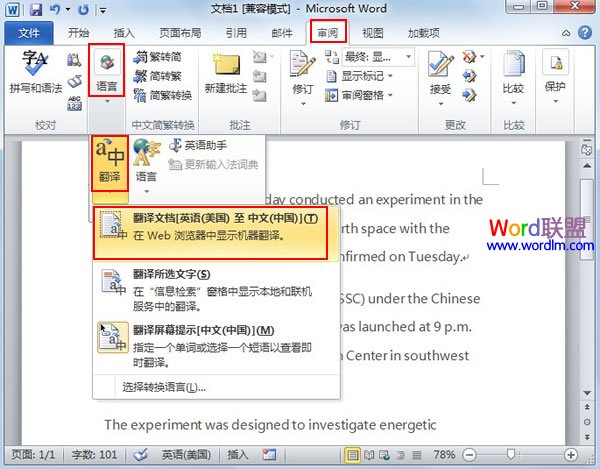Switch to Full Screen Reading view
Viewport: 600px width, 469px height.
369,455
